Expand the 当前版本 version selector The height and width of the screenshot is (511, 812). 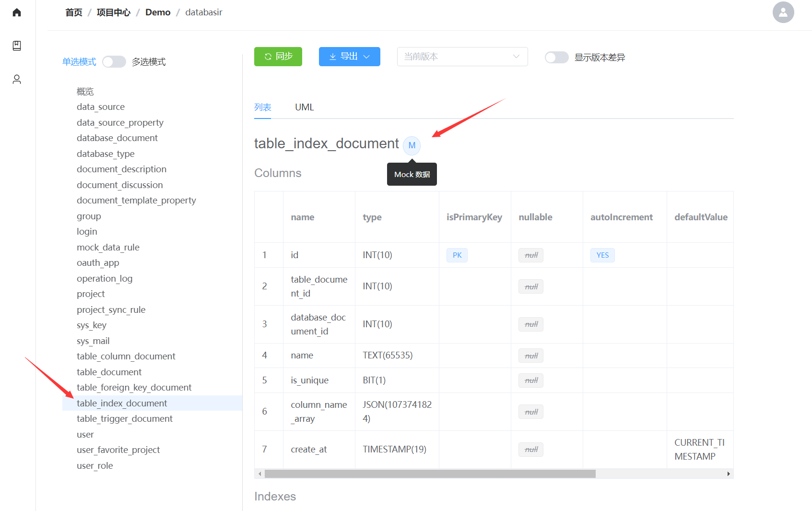462,57
